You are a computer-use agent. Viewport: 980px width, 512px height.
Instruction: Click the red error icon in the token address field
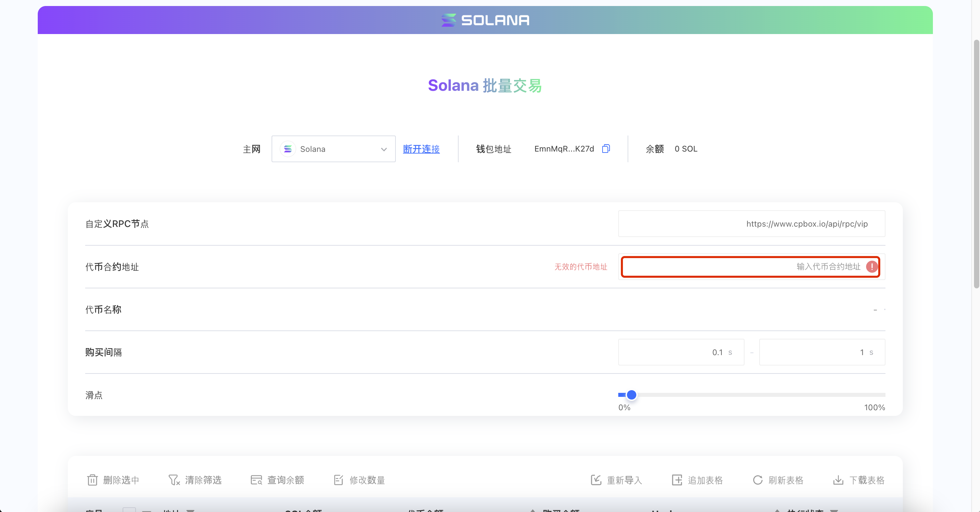[x=871, y=266]
